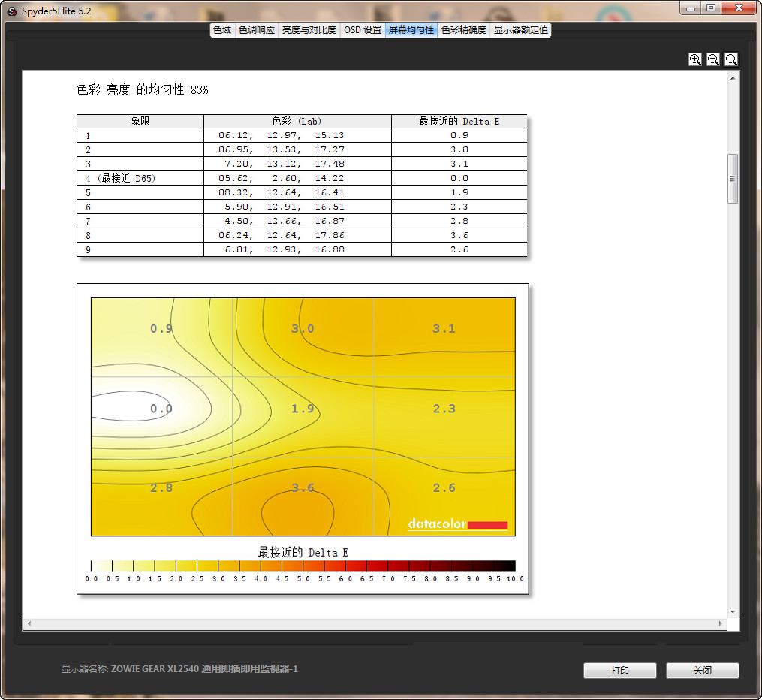Select the 亮度与对比度 tab
The width and height of the screenshot is (762, 700).
point(309,30)
